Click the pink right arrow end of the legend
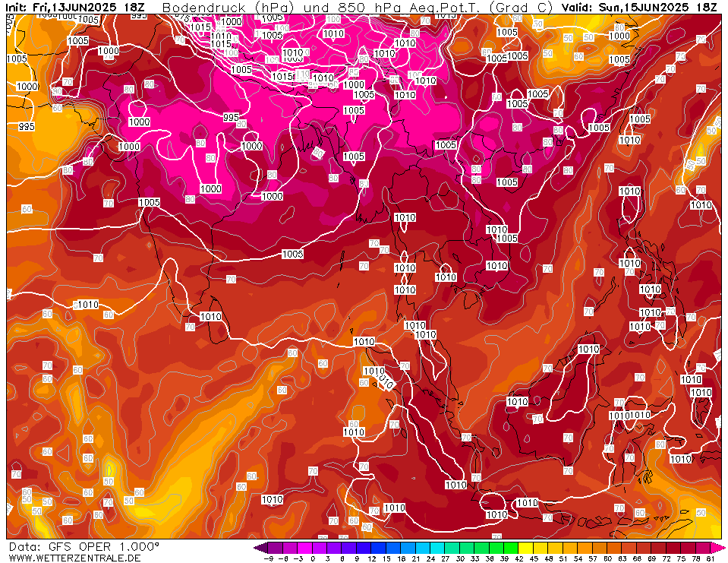The width and height of the screenshot is (728, 563). 717,547
